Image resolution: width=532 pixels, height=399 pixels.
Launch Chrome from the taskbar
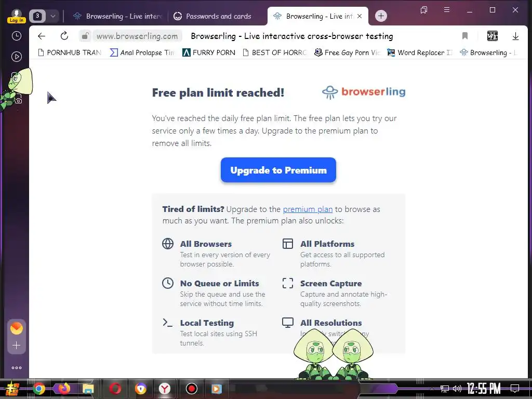39,389
